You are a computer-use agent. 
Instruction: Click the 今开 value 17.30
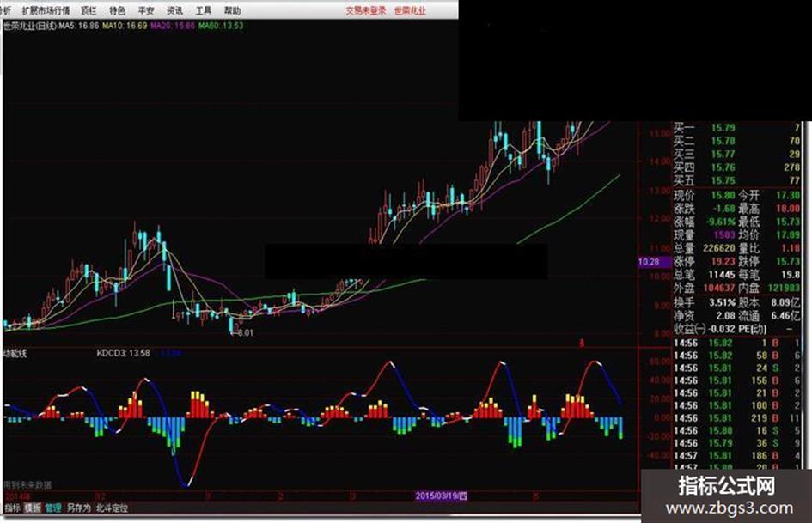coord(787,195)
